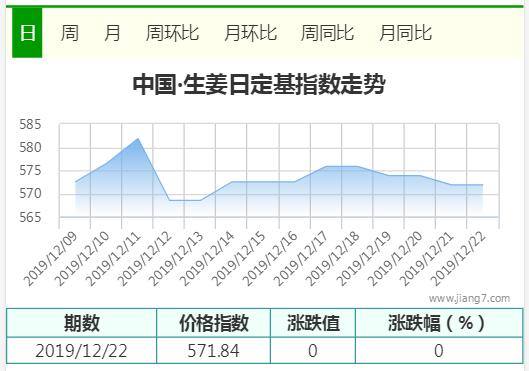Open the 月环比 tab
Screen dimensions: 529x371
(251, 33)
